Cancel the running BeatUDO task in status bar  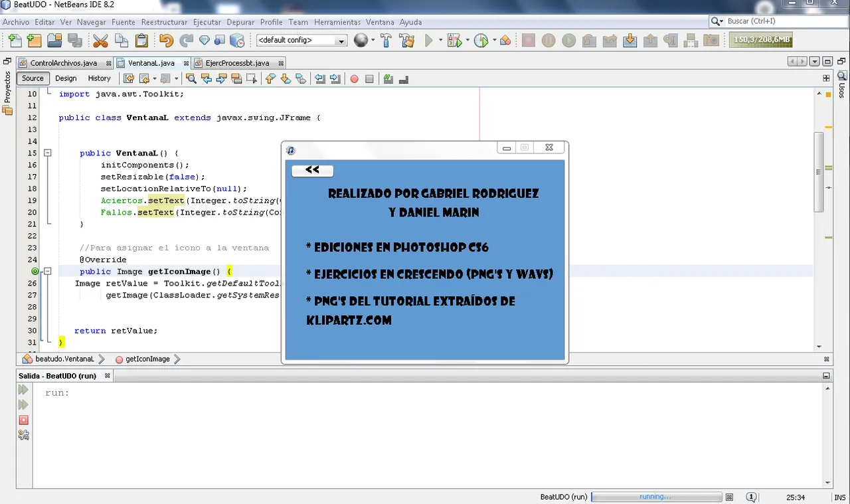729,497
